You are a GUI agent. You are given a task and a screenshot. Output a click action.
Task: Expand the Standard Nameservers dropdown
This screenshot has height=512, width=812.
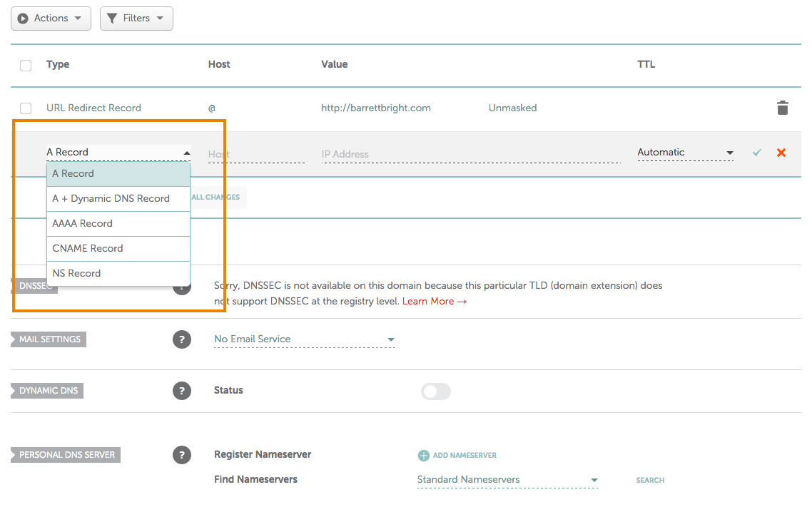pos(507,480)
